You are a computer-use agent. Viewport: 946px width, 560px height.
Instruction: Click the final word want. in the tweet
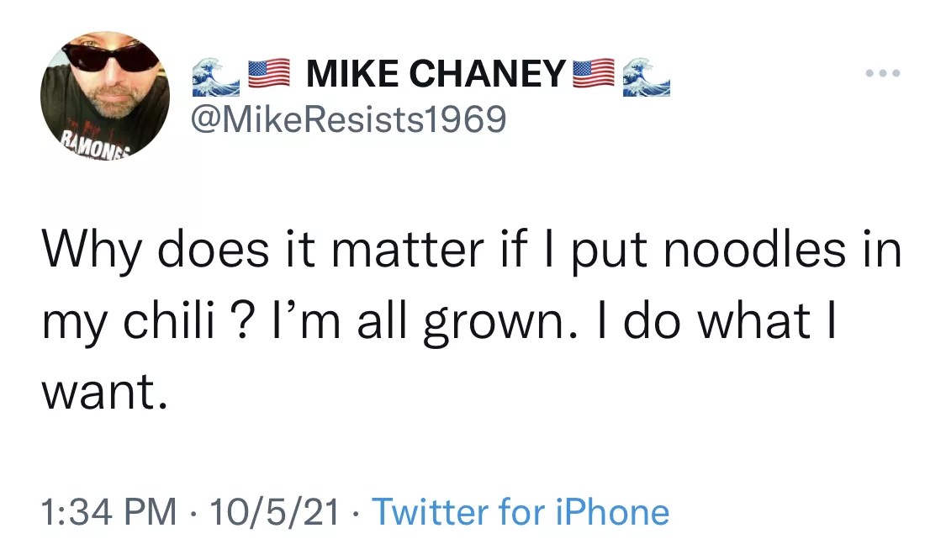click(103, 393)
